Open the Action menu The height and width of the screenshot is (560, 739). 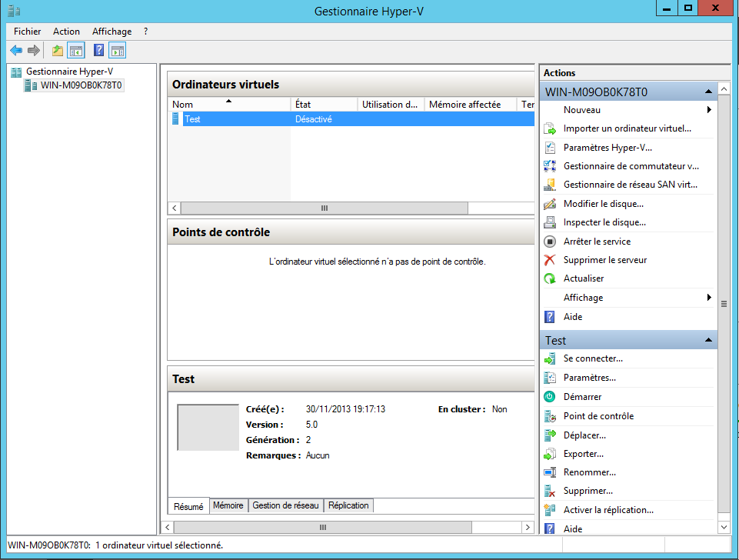66,31
